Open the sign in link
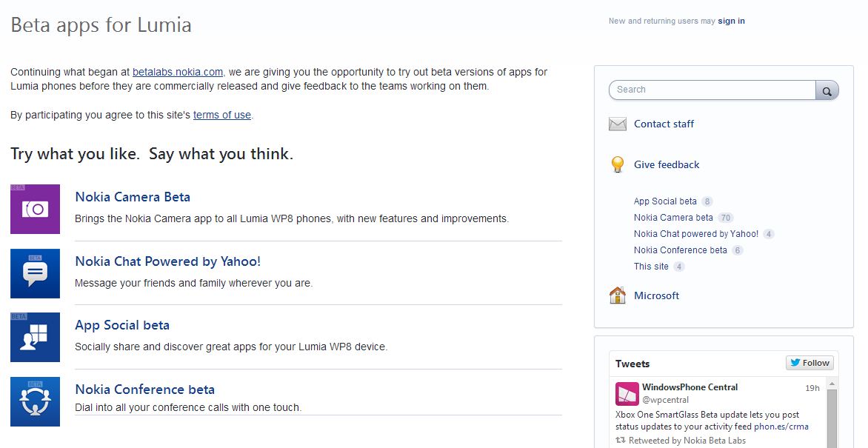Screen dimensions: 868x448 (731, 21)
